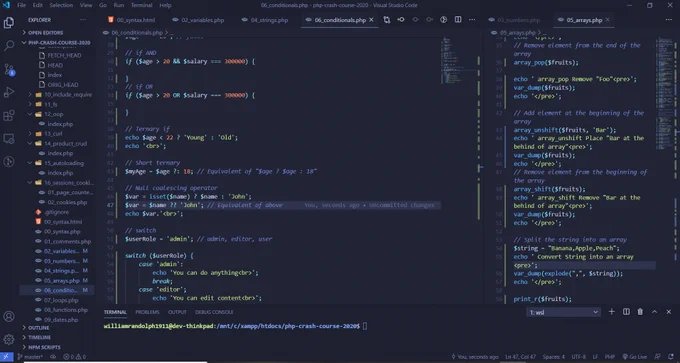The image size is (680, 363).
Task: Maximize the terminal panel with the chevron up
Action: click(x=655, y=312)
